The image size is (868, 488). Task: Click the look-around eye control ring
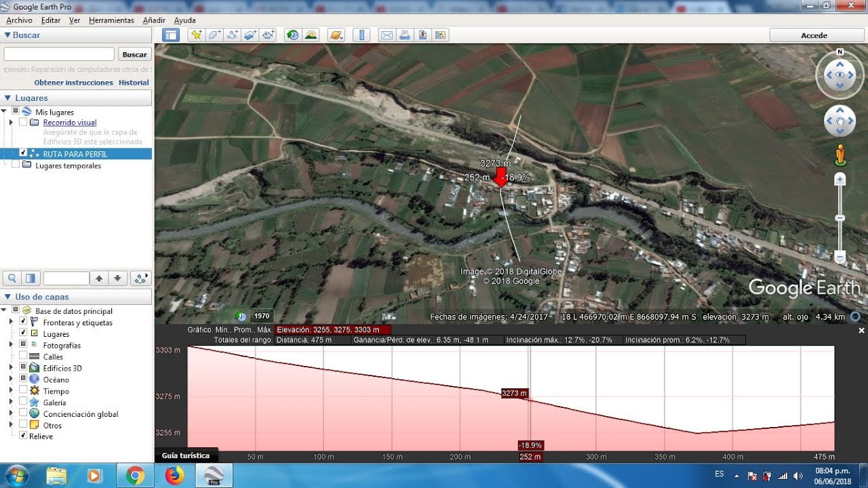(x=840, y=75)
